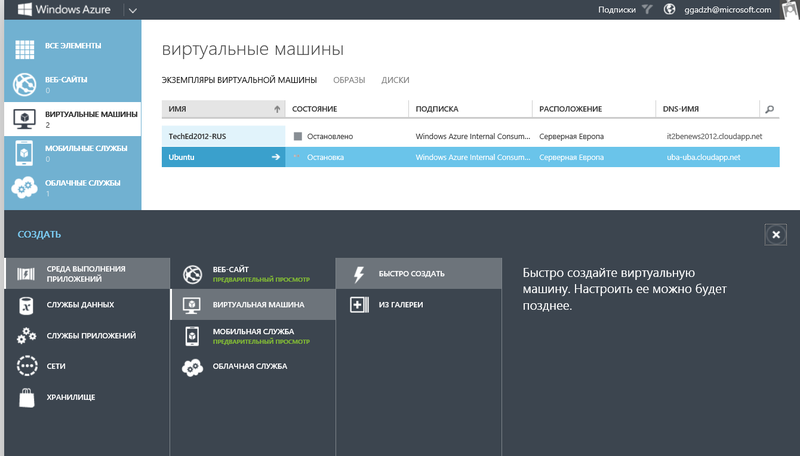Click Северная Европа location of TechEd2012-RUS
Image resolution: width=800 pixels, height=456 pixels.
pos(571,136)
